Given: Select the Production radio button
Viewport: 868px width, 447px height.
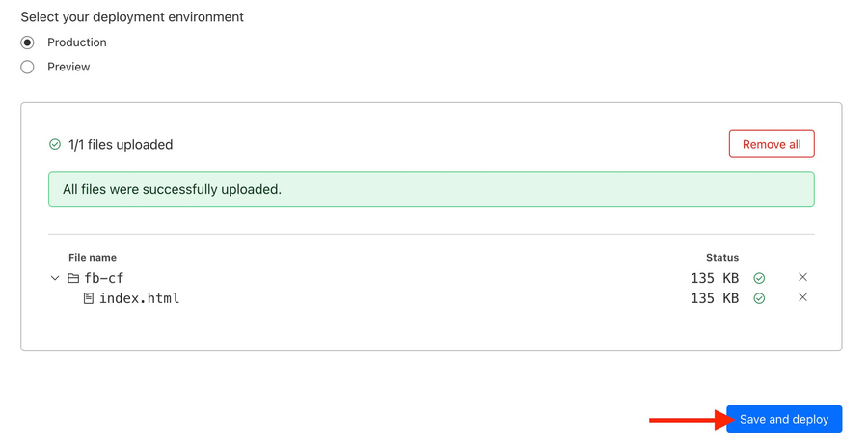Looking at the screenshot, I should coord(27,42).
